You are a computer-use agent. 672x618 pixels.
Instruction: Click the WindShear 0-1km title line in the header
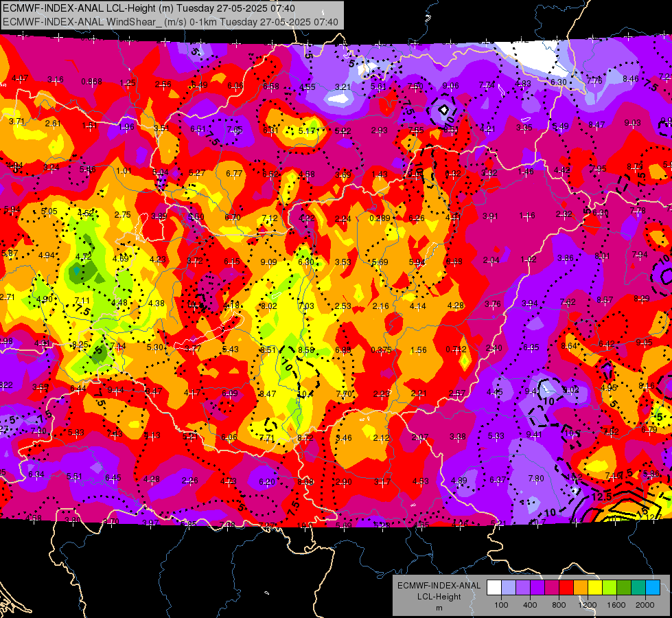click(x=170, y=22)
